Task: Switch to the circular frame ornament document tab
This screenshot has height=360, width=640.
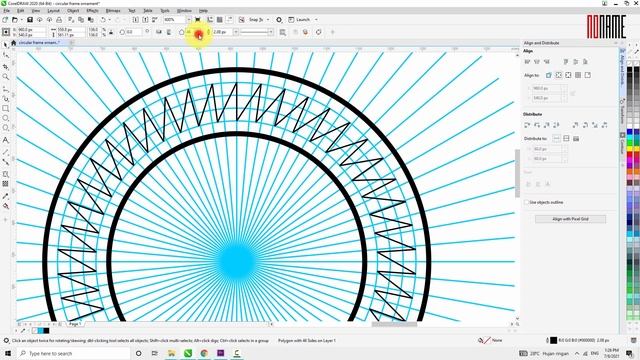Action: [x=39, y=42]
